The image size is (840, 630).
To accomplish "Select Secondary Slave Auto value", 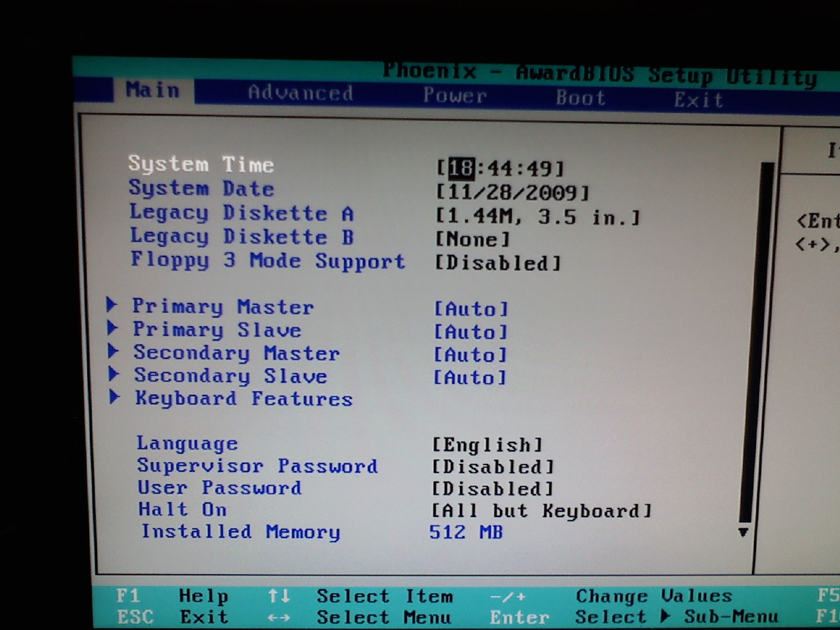I will (x=470, y=377).
